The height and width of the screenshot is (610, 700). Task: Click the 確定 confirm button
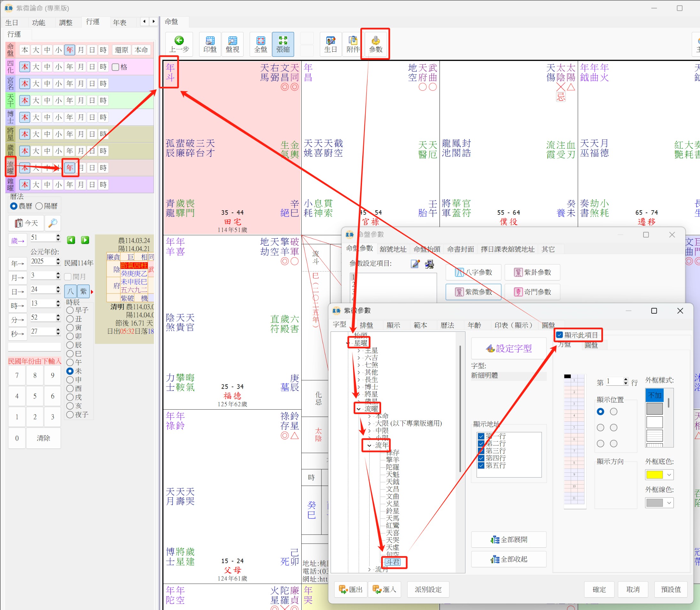[x=599, y=589]
